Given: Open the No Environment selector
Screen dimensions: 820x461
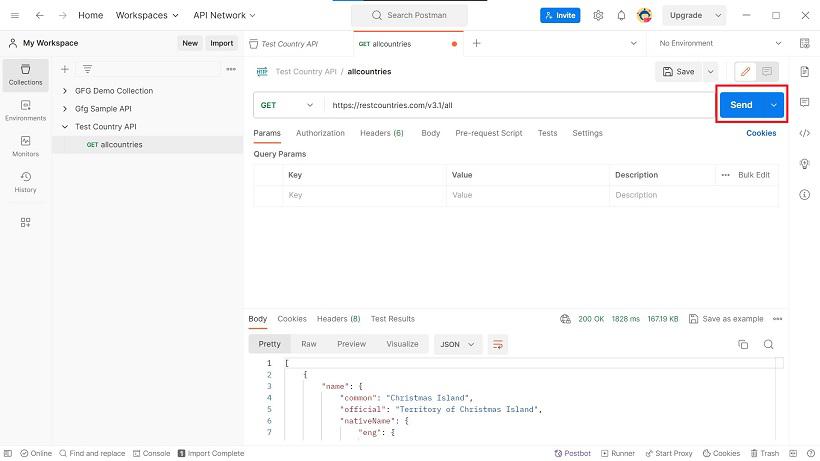Looking at the screenshot, I should 720,43.
